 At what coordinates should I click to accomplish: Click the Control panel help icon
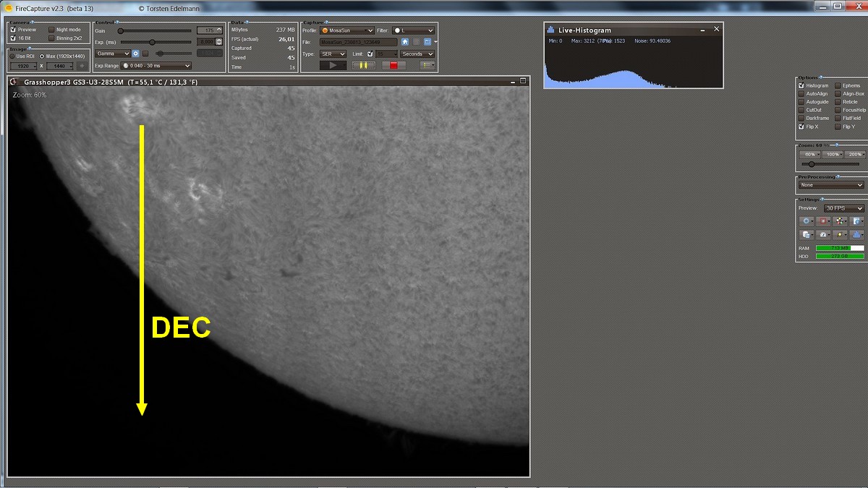point(116,22)
